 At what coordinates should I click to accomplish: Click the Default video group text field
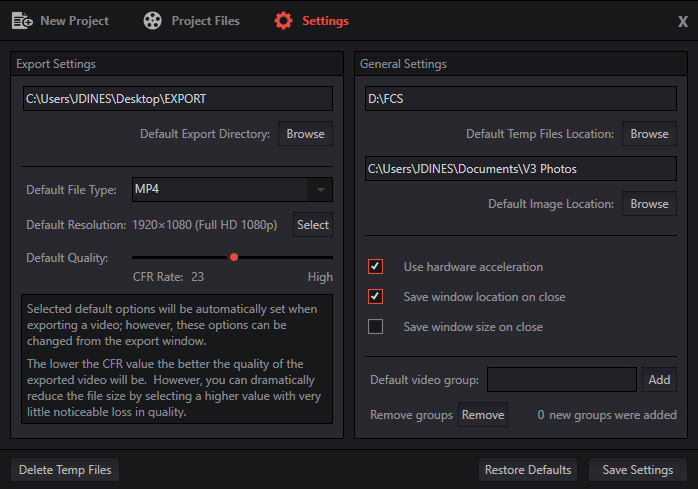(562, 379)
